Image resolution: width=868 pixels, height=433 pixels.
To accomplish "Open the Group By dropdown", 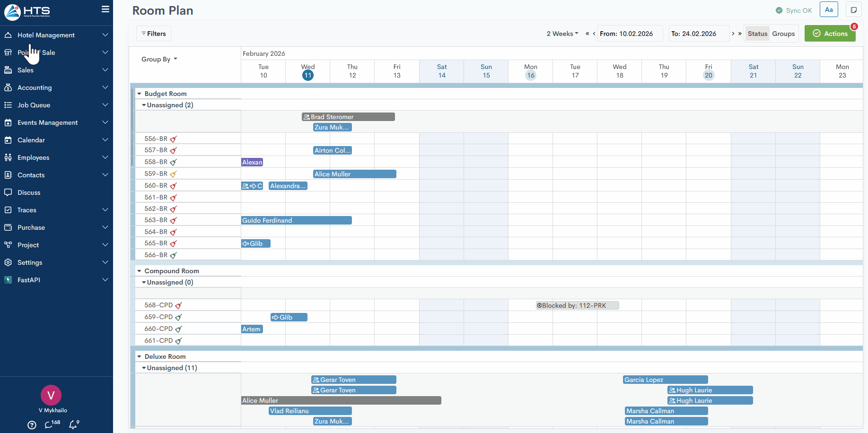I will pyautogui.click(x=159, y=59).
